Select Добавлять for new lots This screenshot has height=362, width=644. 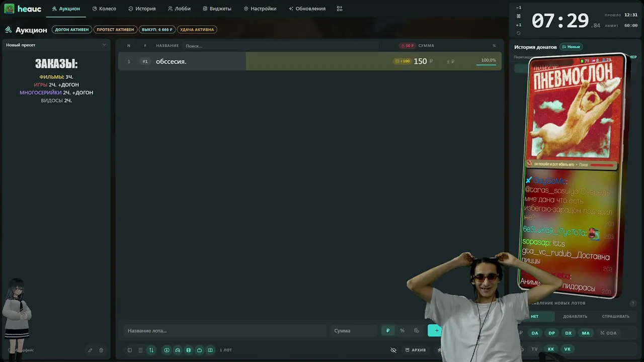(x=575, y=316)
